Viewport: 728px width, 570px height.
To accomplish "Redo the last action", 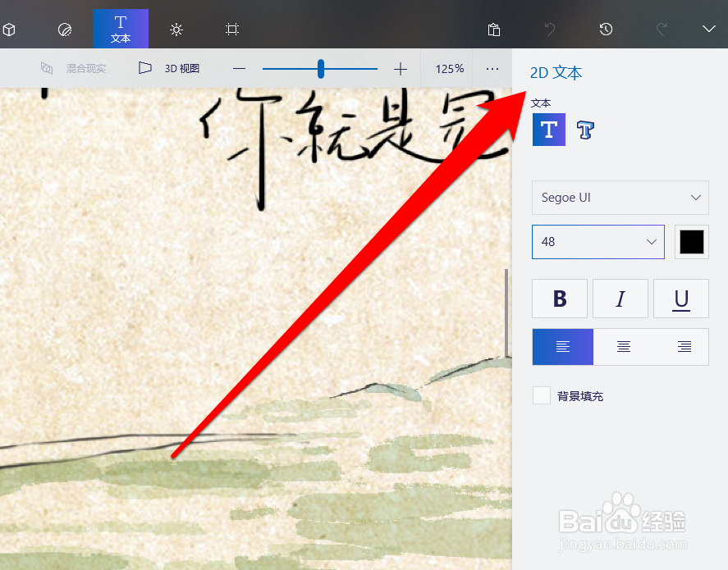I will [662, 30].
